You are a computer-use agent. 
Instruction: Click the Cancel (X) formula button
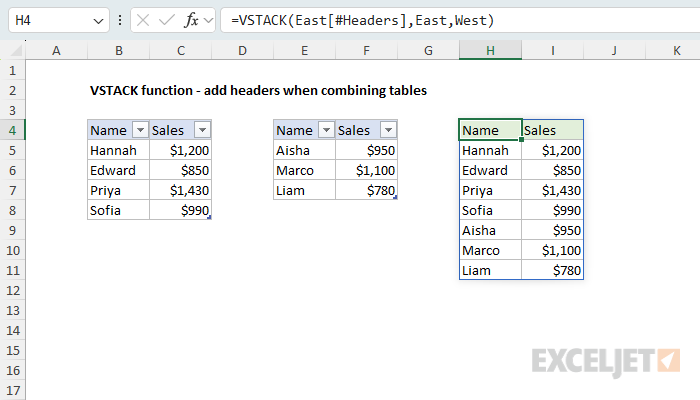pyautogui.click(x=143, y=20)
